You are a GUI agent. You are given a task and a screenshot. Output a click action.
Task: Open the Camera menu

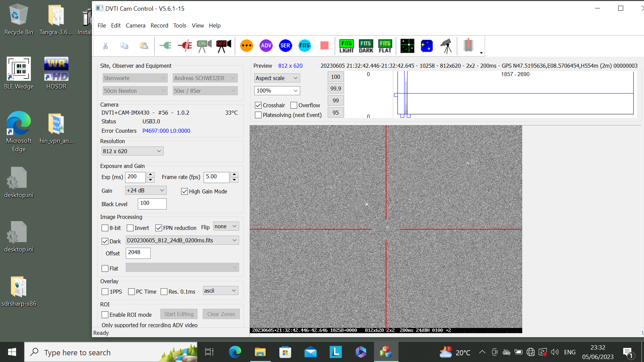tap(136, 25)
